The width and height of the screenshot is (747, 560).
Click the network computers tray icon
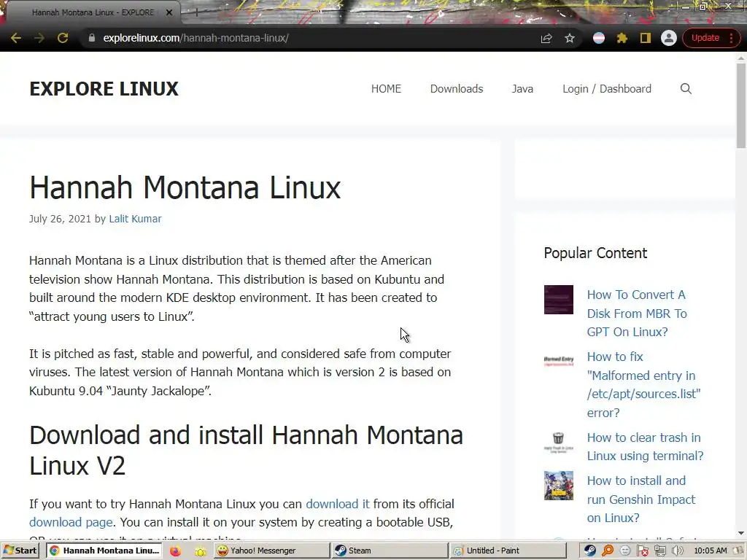click(659, 551)
